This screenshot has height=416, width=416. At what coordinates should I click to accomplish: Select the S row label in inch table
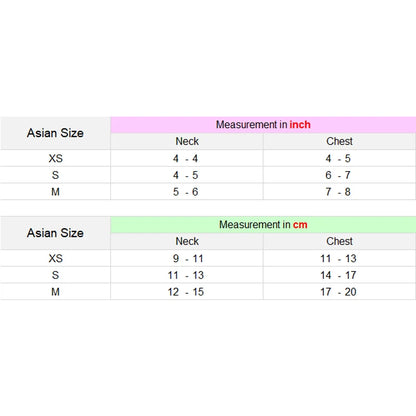(x=55, y=175)
